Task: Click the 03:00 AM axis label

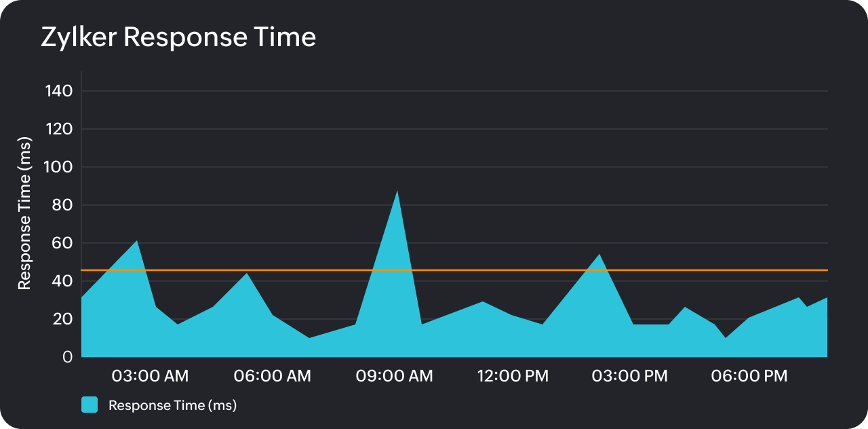Action: pyautogui.click(x=149, y=375)
